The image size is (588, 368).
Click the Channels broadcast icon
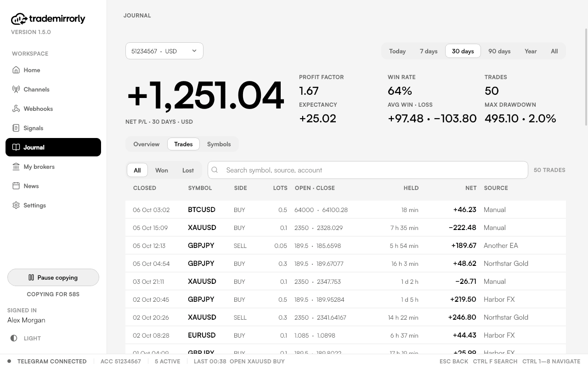coord(16,89)
